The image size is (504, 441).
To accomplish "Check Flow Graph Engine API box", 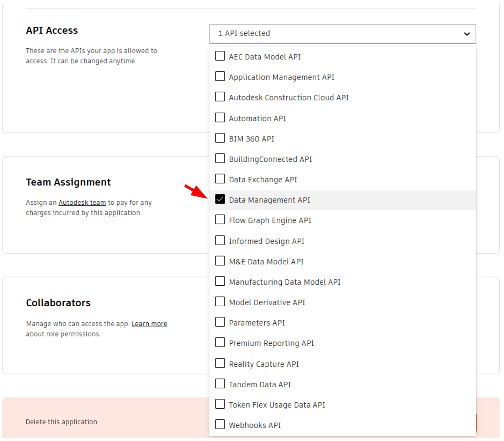I will (220, 220).
